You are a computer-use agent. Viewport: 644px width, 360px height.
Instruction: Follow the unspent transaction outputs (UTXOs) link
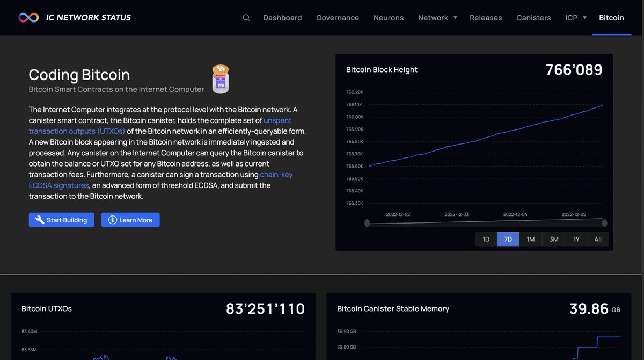(160, 126)
